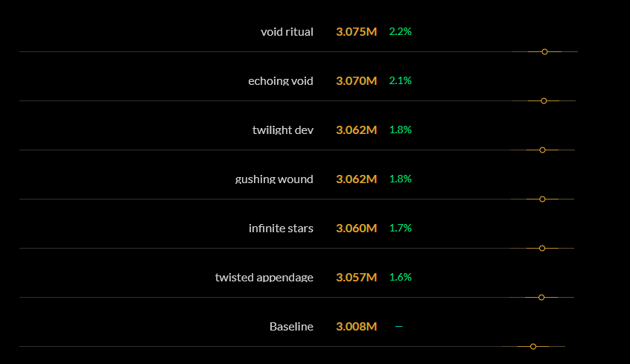Click the 1.6% gain percentage
The height and width of the screenshot is (364, 630).
click(x=400, y=277)
